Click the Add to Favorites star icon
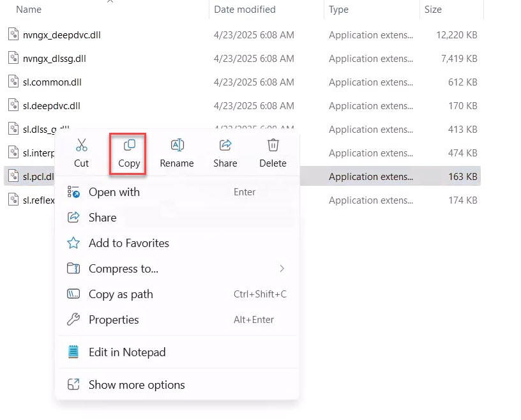 (74, 243)
